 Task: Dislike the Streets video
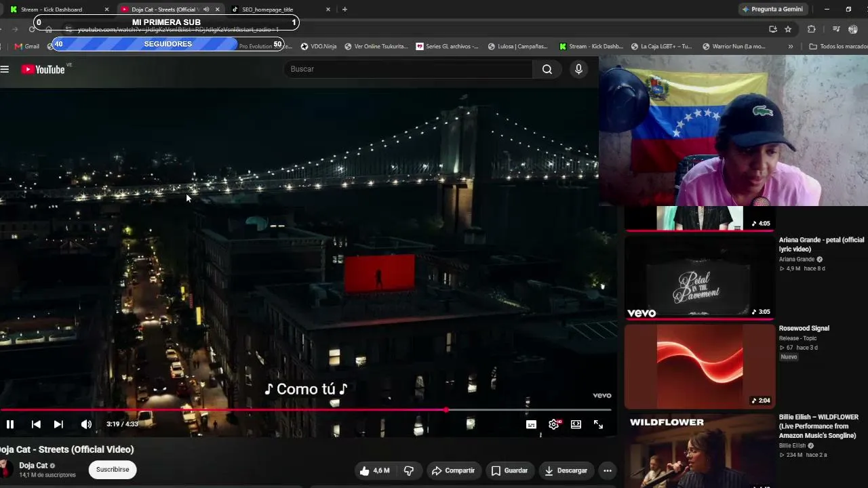pos(409,470)
